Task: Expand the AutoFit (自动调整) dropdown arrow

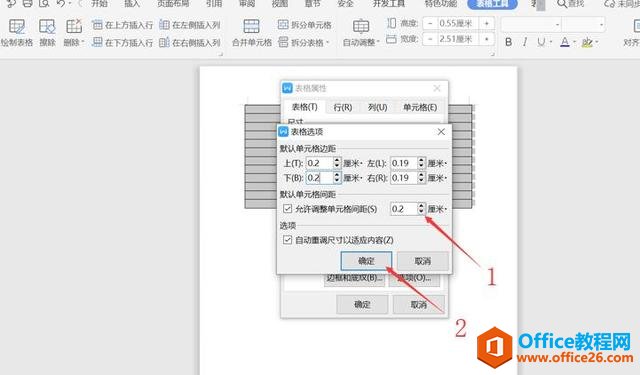Action: (378, 42)
